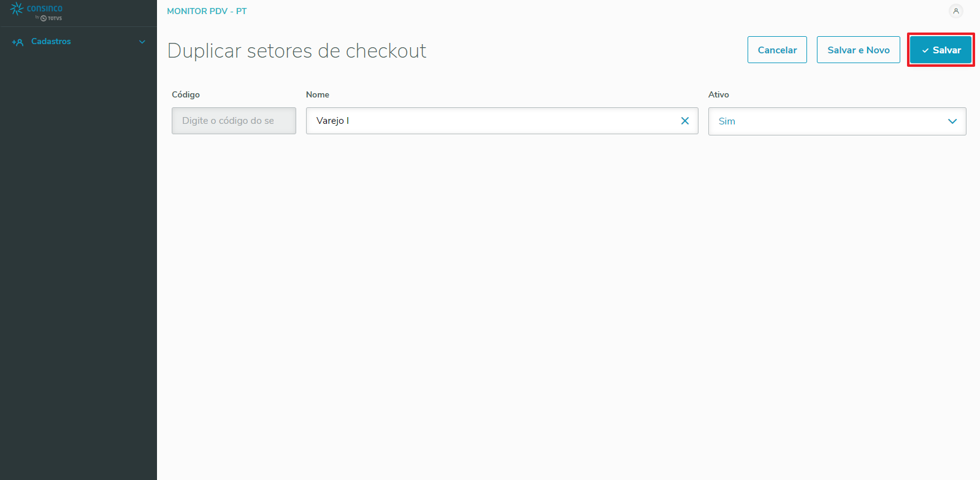This screenshot has width=980, height=480.
Task: Click the MONITOR PDV - PT title
Action: click(x=207, y=11)
